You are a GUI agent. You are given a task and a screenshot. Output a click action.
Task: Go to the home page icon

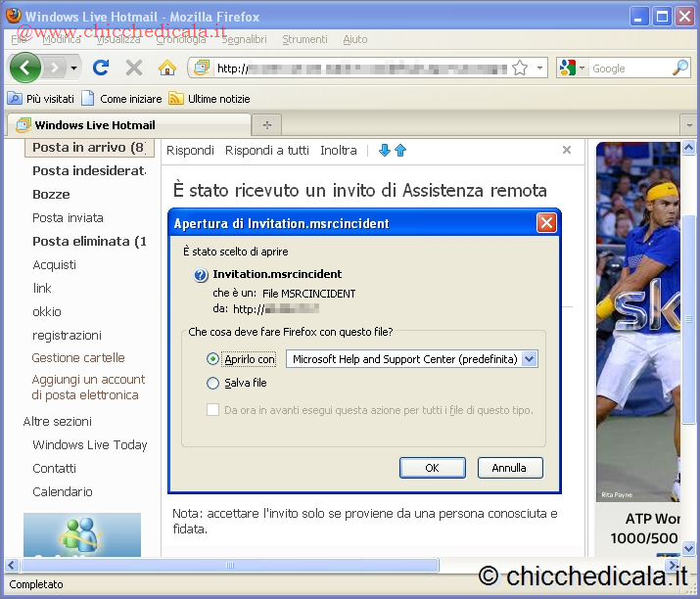[167, 68]
